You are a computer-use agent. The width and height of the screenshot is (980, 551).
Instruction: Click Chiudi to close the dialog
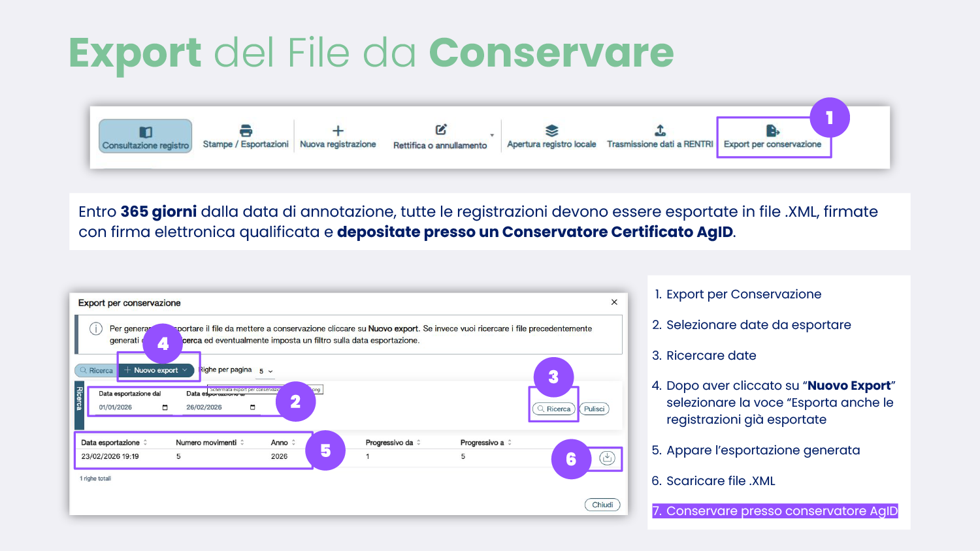[x=602, y=505]
